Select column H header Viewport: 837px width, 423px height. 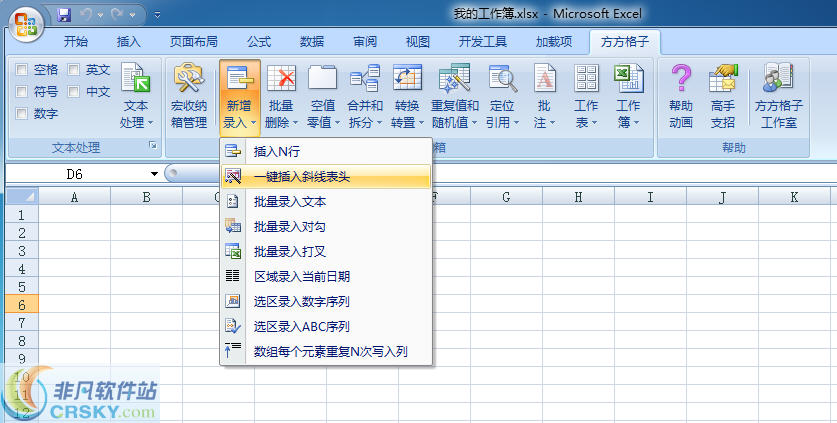click(x=578, y=197)
